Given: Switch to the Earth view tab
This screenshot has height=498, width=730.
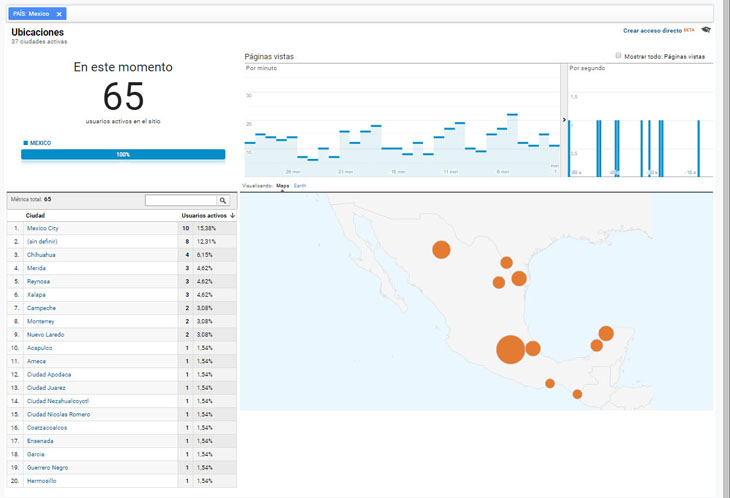Looking at the screenshot, I should 300,186.
